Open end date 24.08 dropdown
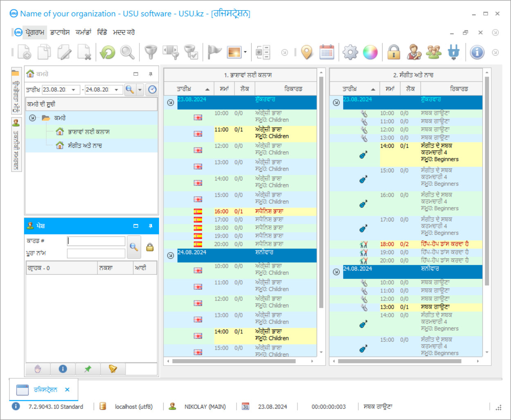 coord(116,90)
